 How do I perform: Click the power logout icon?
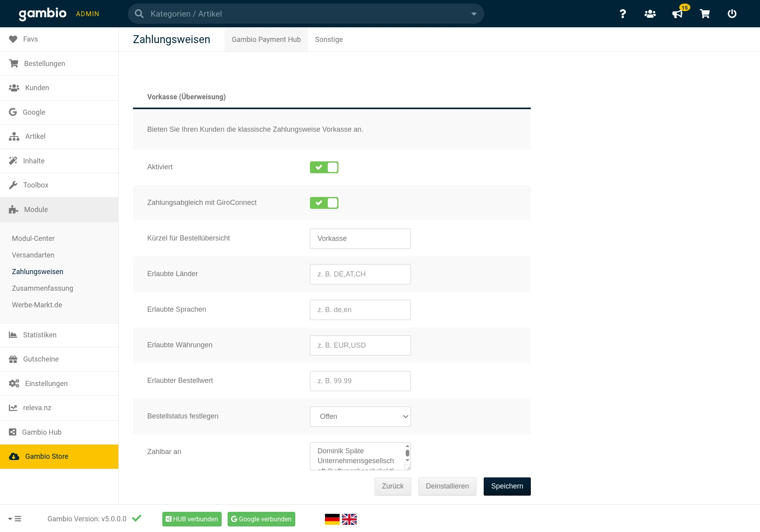pyautogui.click(x=732, y=14)
